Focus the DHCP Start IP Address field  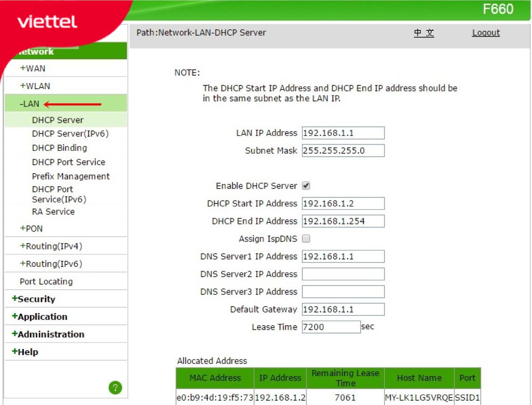coord(343,203)
